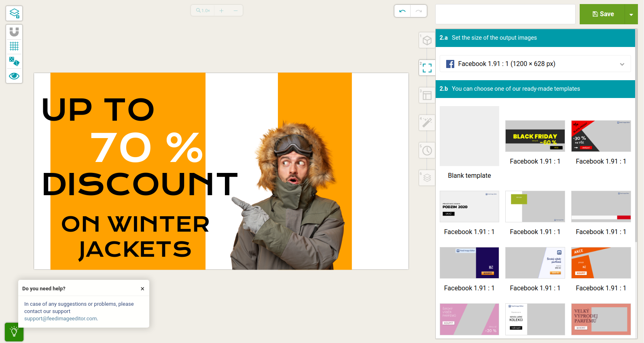Select the 70 % text on canvas
The image size is (644, 343).
(146, 147)
